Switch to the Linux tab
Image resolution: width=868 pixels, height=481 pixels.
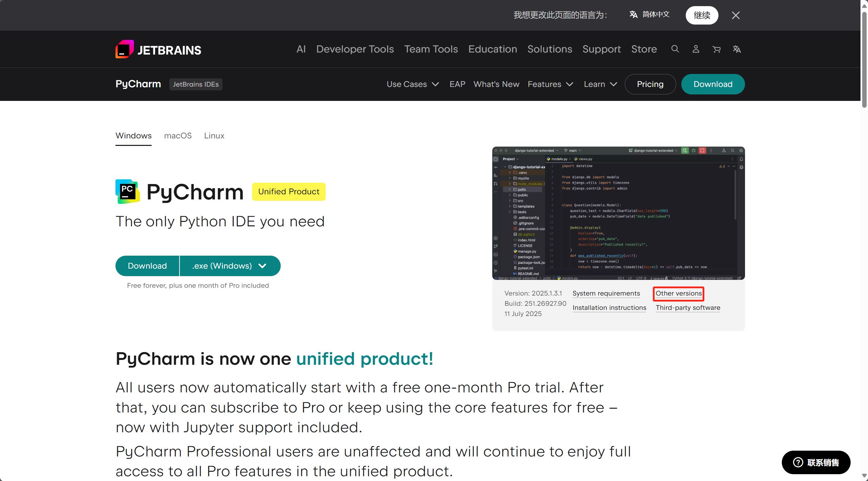(214, 136)
